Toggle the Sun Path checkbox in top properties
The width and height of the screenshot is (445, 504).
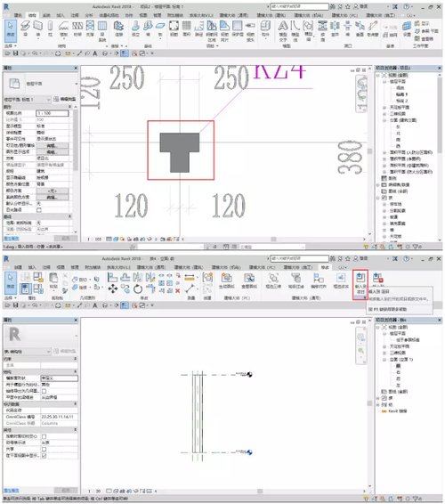(39, 210)
